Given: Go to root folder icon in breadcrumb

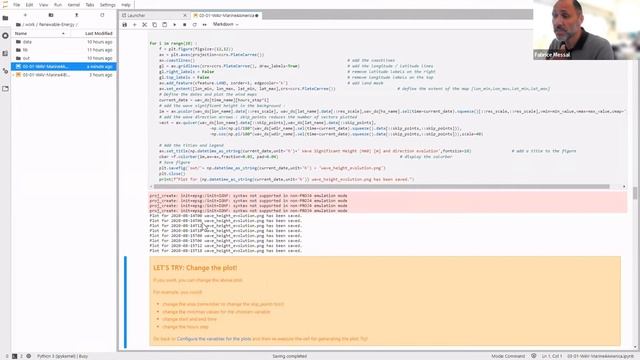Looking at the screenshot, I should click(x=18, y=24).
